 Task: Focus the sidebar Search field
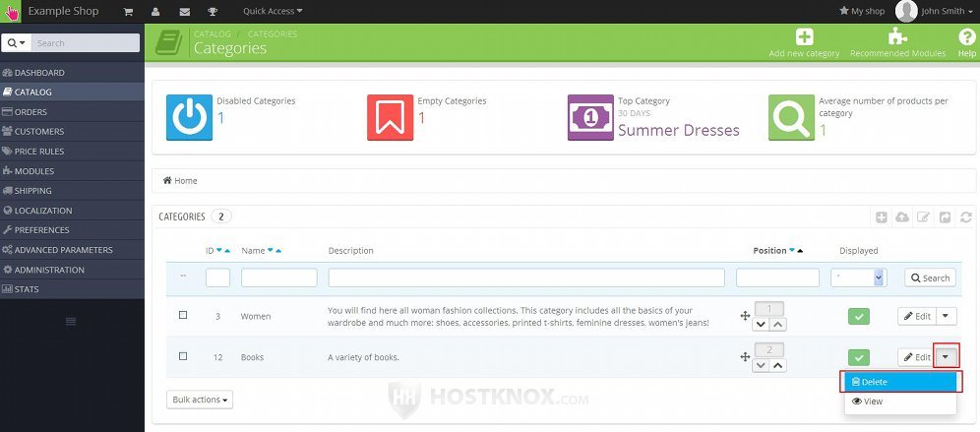click(x=85, y=43)
